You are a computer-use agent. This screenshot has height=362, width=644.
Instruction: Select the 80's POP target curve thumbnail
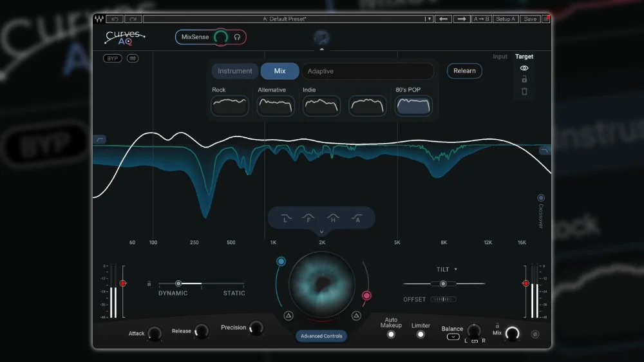tap(413, 106)
